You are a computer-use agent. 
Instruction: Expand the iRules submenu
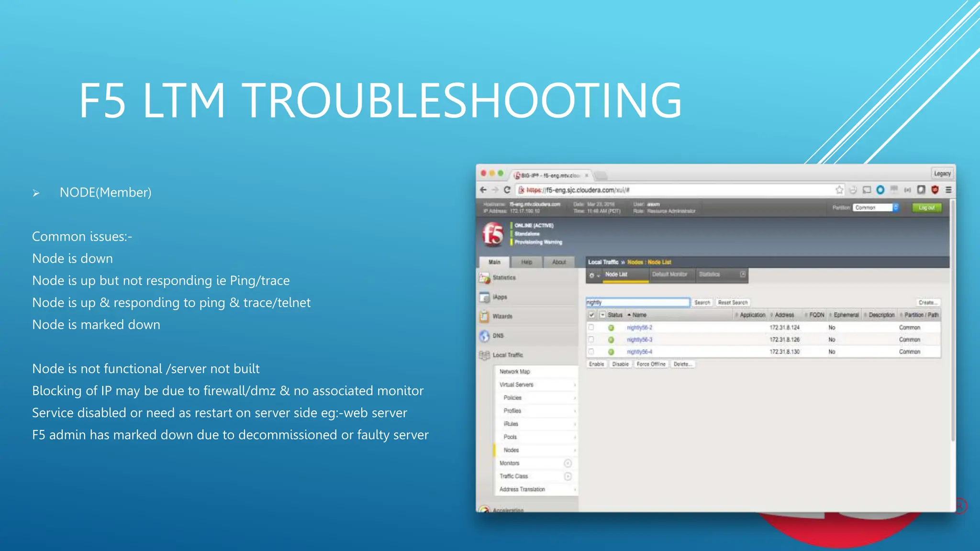(575, 424)
